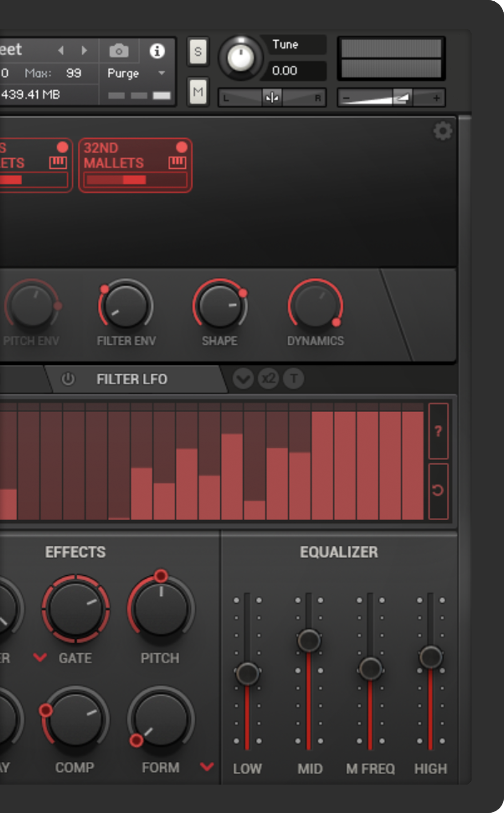504x813 pixels.
Task: Click the x2 double-speed icon
Action: pyautogui.click(x=268, y=379)
